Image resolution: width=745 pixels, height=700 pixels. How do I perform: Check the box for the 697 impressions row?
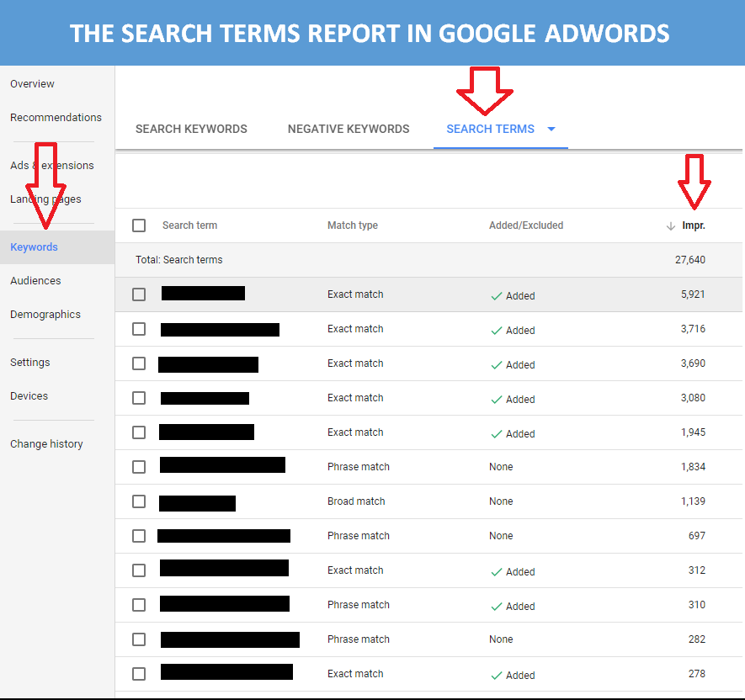(x=139, y=536)
